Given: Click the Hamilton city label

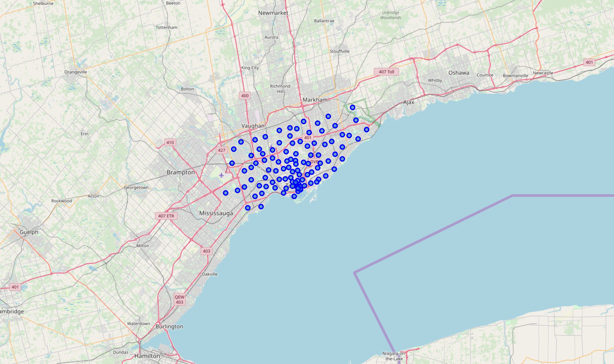Looking at the screenshot, I should (x=147, y=356).
